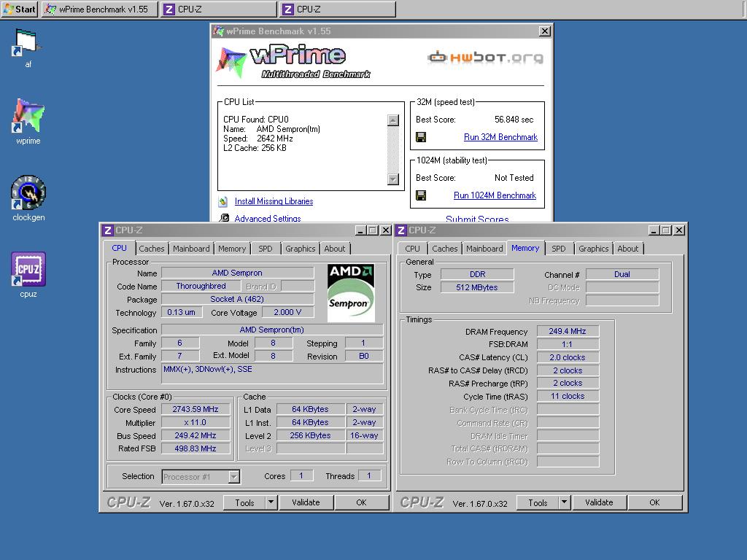Click the Z icon in left CPU-Z title bar
This screenshot has width=747, height=560.
(x=108, y=230)
